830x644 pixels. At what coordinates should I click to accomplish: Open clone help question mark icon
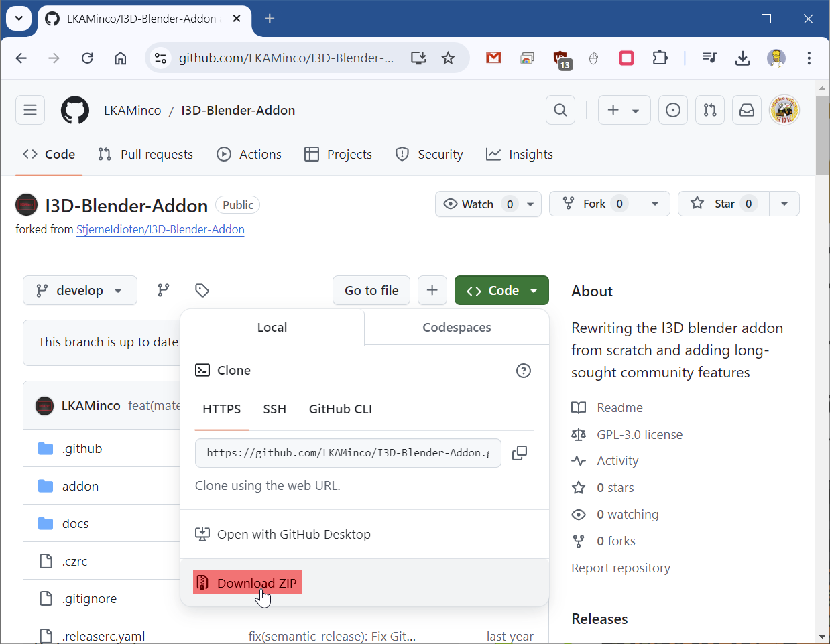tap(524, 371)
